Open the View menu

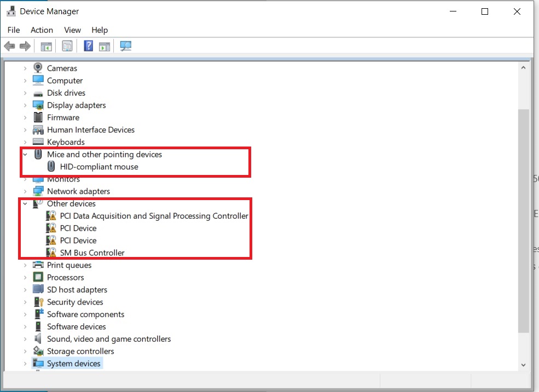point(72,30)
